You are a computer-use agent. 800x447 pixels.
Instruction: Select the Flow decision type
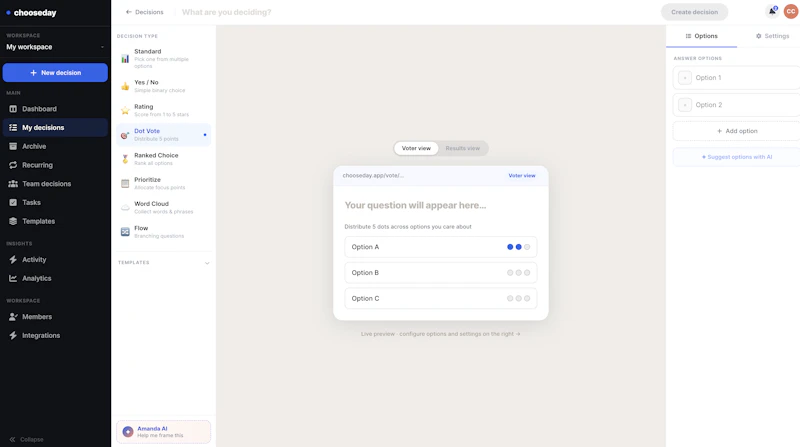[163, 232]
